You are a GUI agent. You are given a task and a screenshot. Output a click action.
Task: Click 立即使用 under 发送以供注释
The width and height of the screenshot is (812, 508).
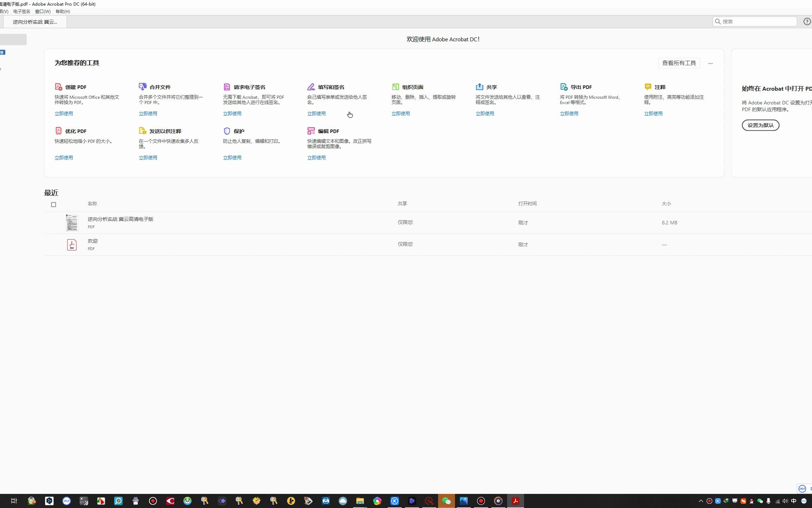(148, 158)
